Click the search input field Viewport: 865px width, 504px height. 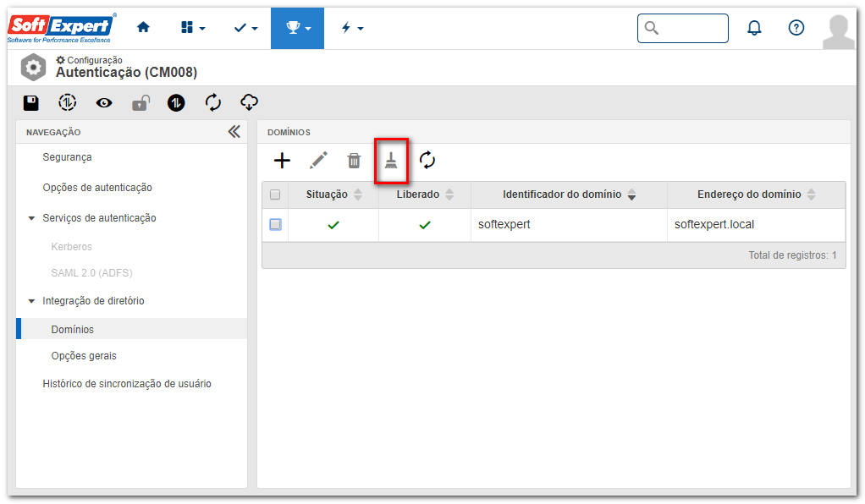click(x=683, y=28)
